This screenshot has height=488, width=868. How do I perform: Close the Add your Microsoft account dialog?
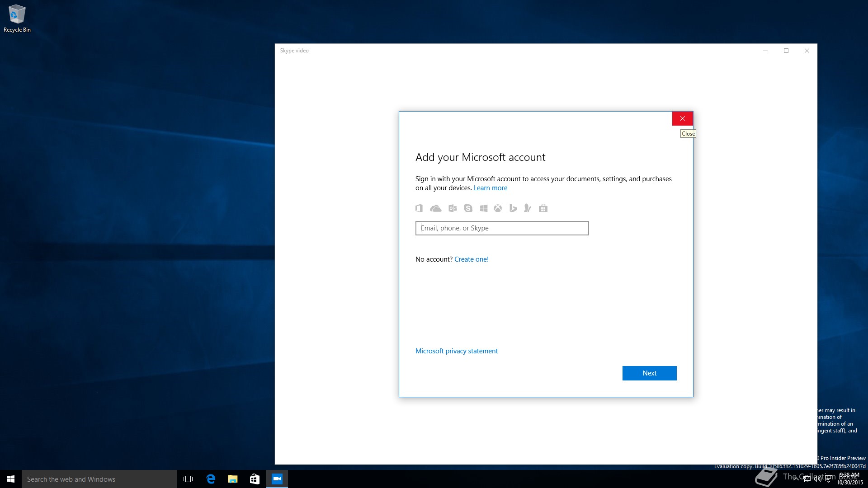[683, 118]
